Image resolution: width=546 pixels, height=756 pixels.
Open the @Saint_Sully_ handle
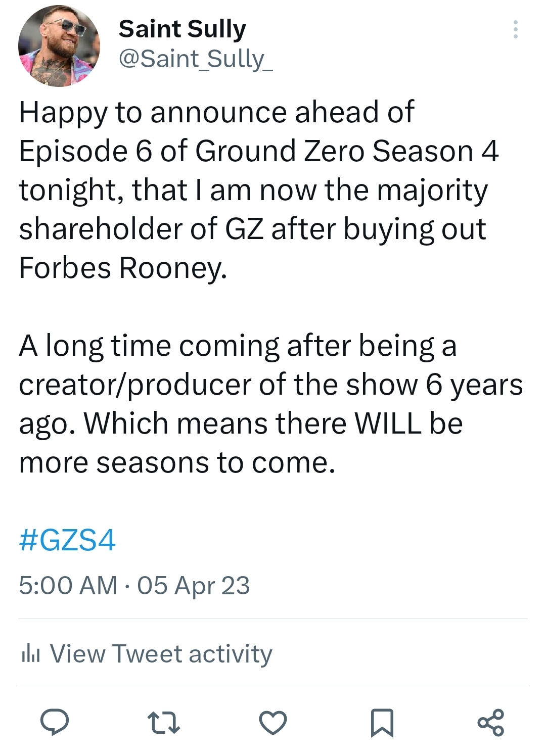click(195, 59)
